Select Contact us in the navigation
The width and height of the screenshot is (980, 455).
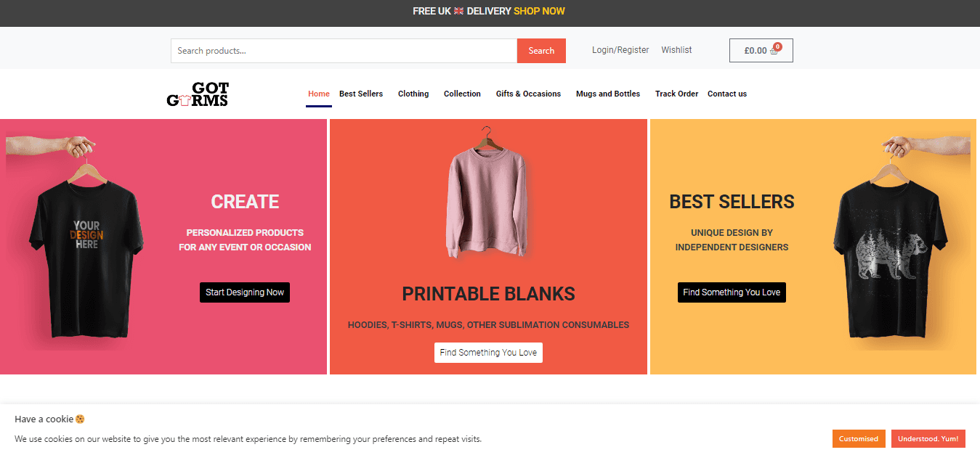(727, 94)
